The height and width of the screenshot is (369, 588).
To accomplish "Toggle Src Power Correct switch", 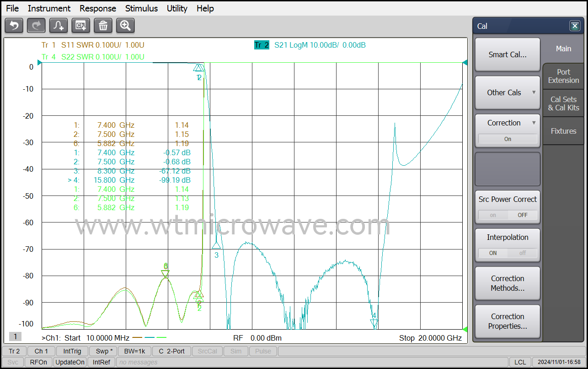I will coord(508,215).
